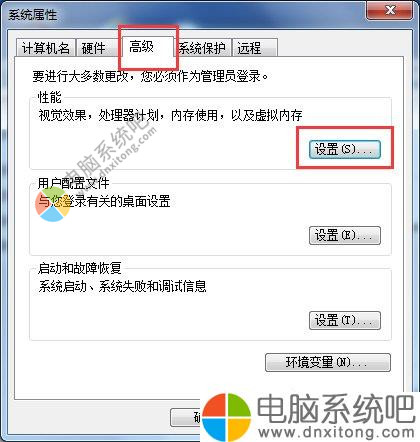Click the large 电脑系统吧 watermark text
Viewport: 420px width, 442px height.
point(336,408)
